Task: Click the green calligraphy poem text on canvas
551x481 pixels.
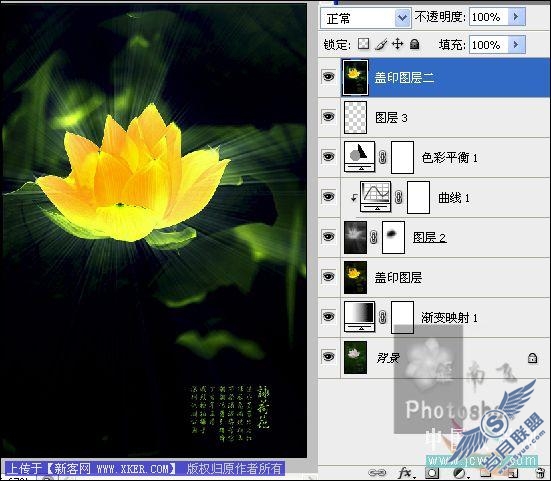Action: pos(229,412)
